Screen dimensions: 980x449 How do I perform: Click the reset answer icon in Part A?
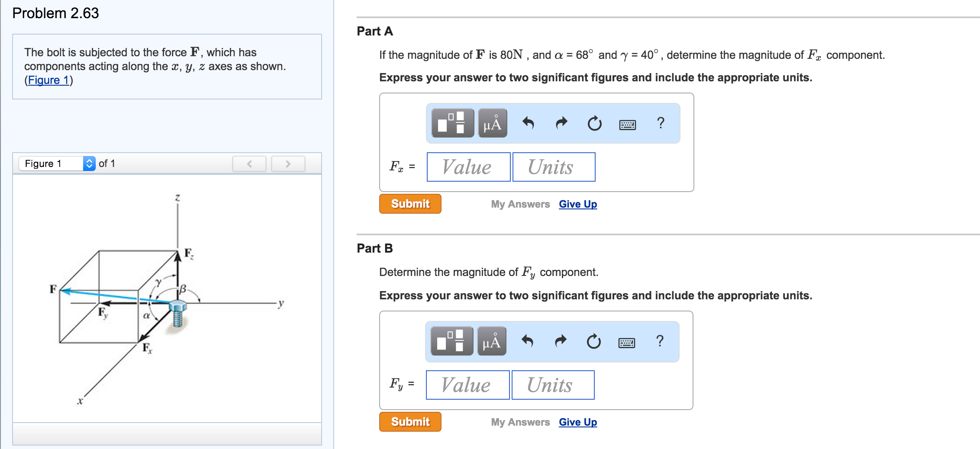pos(594,123)
